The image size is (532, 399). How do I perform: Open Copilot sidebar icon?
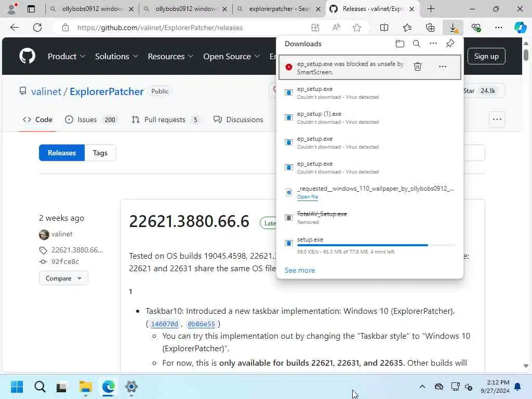tap(520, 28)
